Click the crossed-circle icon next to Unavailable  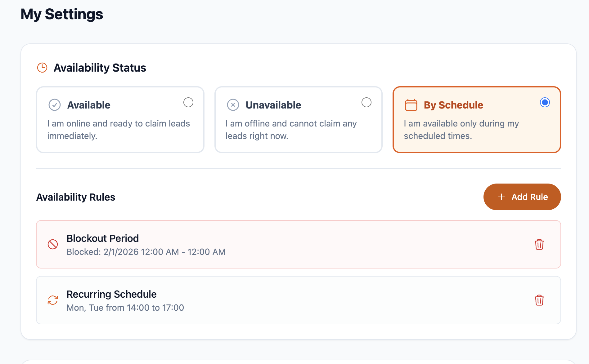coord(233,105)
